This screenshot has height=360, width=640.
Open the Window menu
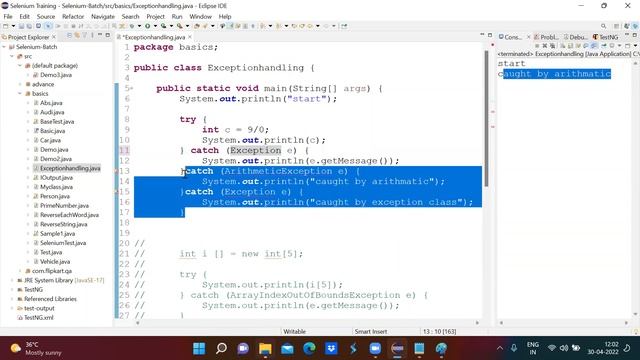(x=200, y=16)
